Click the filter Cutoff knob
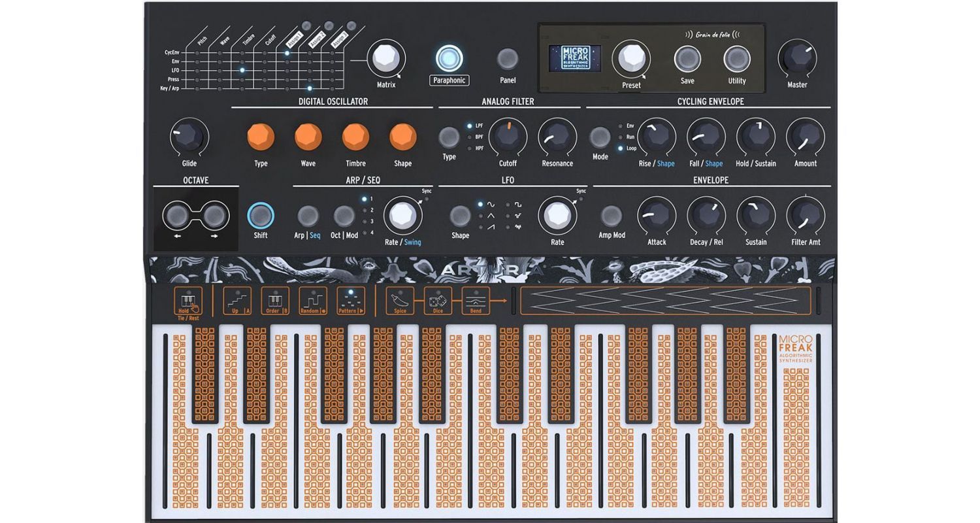 click(508, 137)
